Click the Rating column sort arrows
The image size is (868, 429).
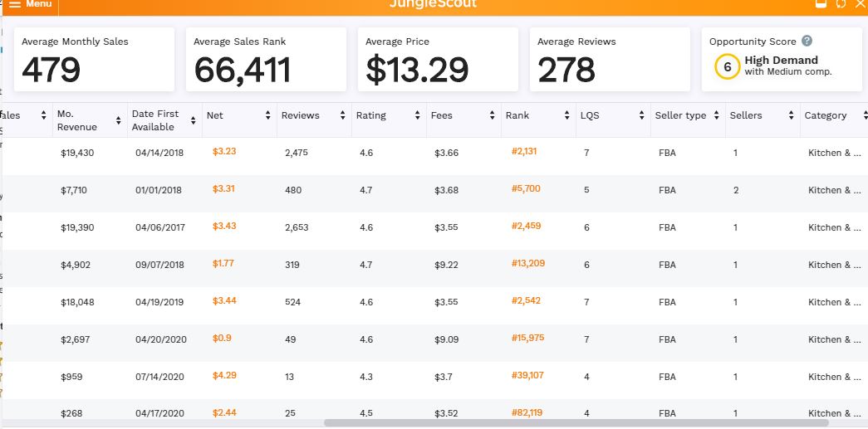click(x=417, y=115)
